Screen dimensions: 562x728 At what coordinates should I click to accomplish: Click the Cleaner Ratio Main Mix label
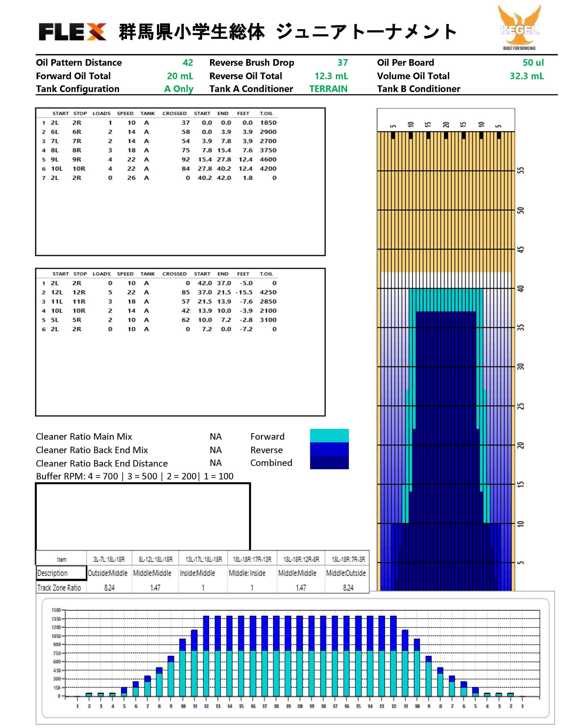[84, 437]
